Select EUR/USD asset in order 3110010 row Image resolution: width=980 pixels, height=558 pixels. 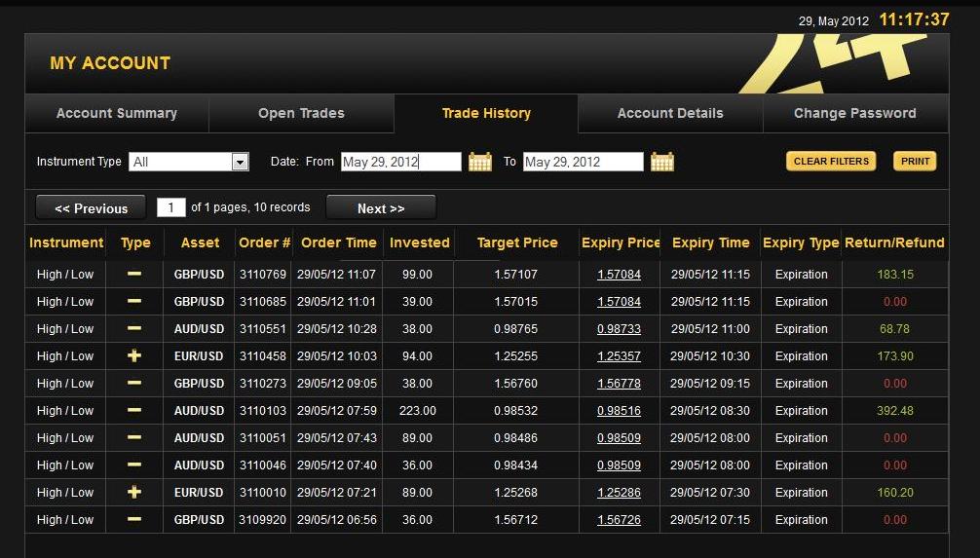(199, 493)
